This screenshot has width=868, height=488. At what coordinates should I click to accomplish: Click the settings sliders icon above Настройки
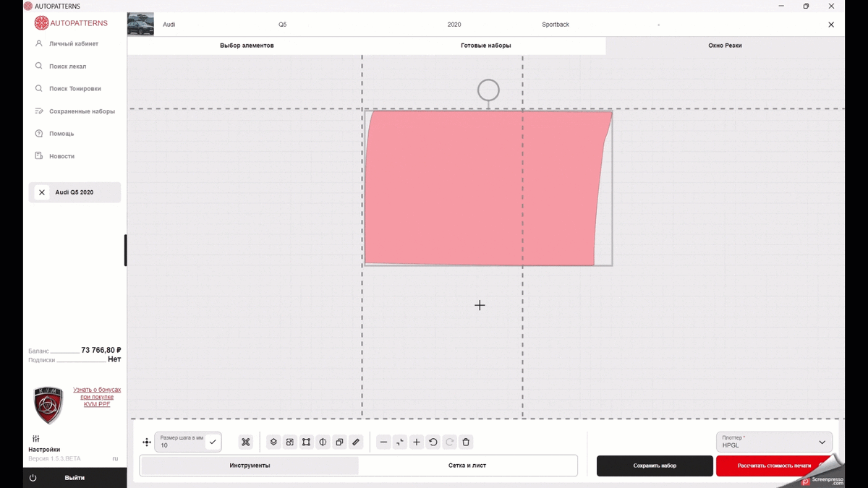pyautogui.click(x=36, y=439)
